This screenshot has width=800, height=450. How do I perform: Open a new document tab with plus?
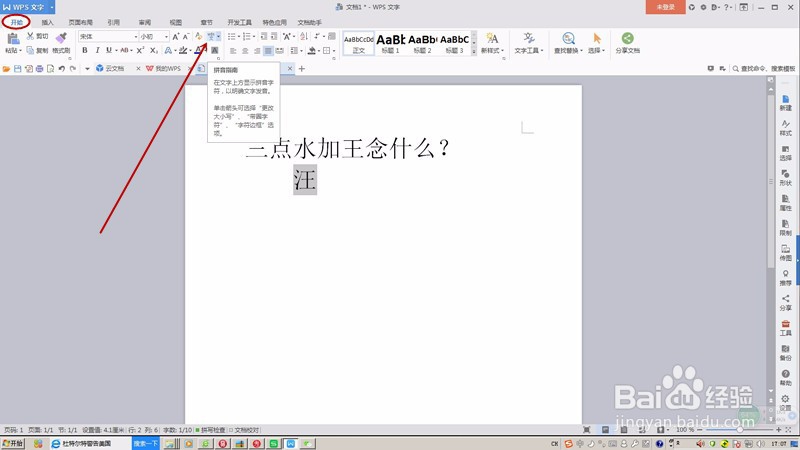(302, 69)
